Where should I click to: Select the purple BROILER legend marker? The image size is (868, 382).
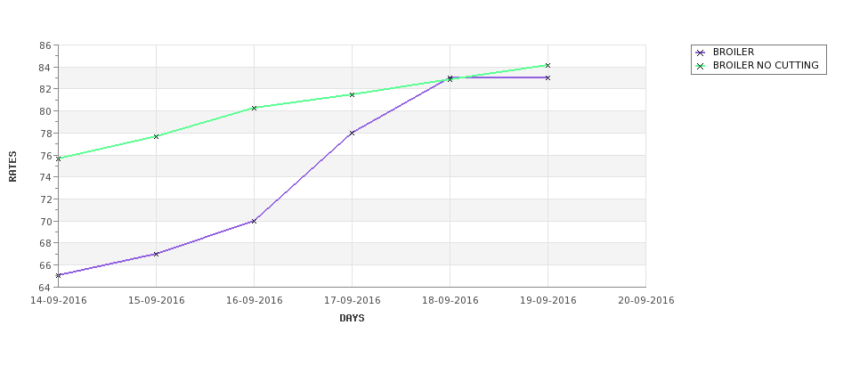click(701, 53)
